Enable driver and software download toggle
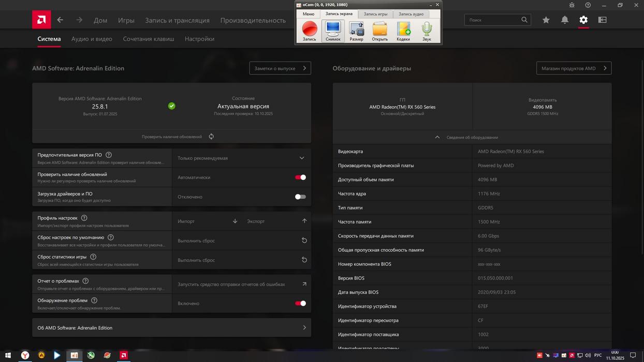The height and width of the screenshot is (362, 644). click(x=300, y=197)
